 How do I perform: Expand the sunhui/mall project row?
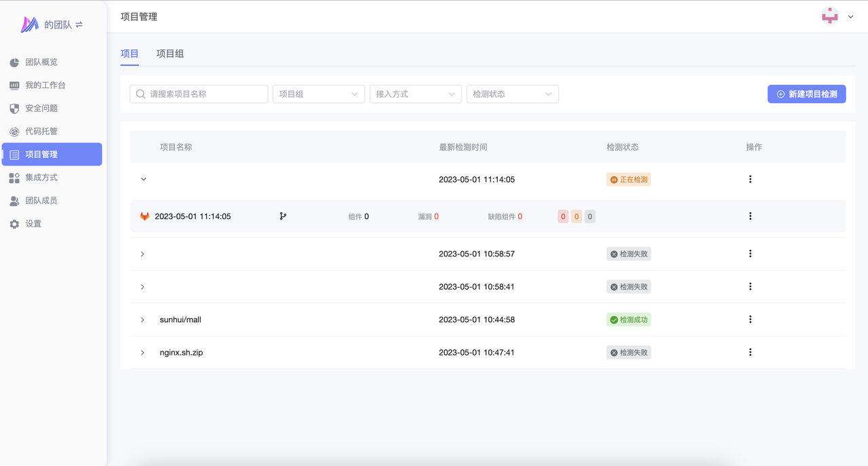pos(142,319)
